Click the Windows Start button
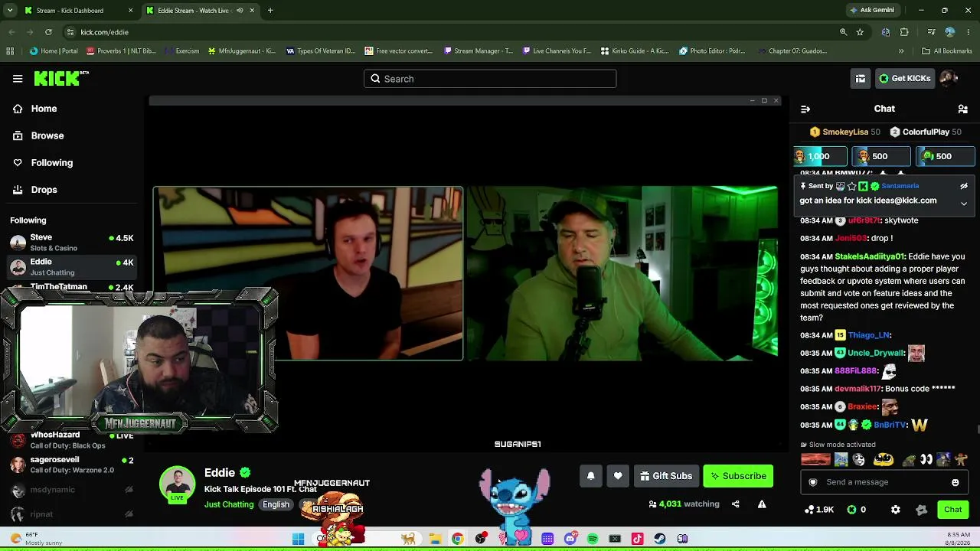The height and width of the screenshot is (551, 980). [x=299, y=539]
